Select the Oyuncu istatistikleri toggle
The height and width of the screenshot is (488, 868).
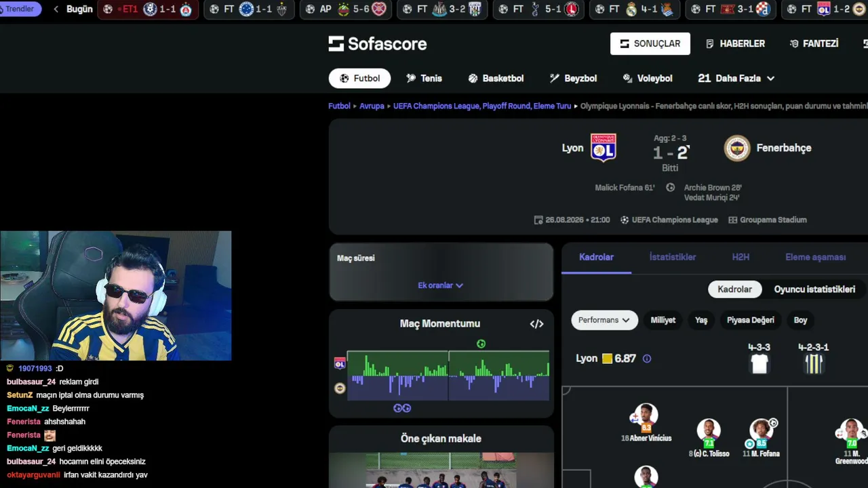click(814, 289)
